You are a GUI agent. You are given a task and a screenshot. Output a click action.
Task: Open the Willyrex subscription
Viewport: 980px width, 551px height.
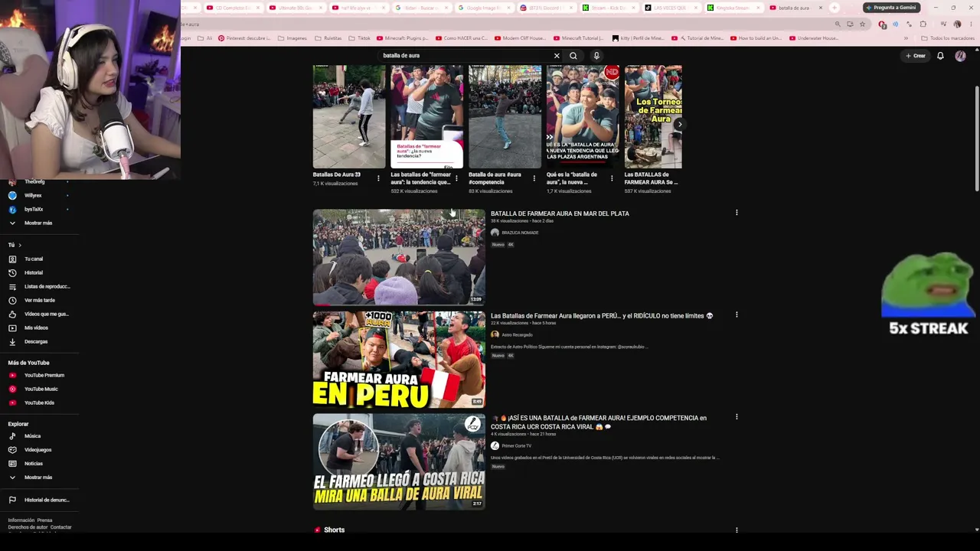point(38,195)
